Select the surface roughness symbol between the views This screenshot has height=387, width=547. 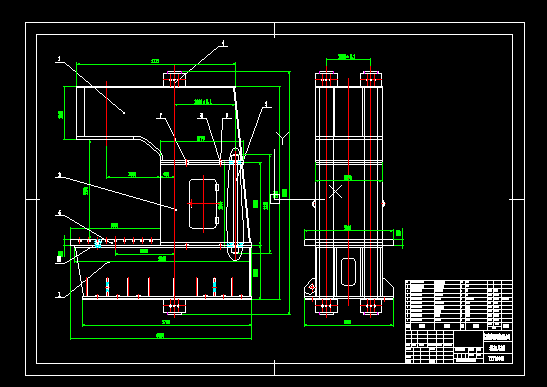[x=283, y=138]
